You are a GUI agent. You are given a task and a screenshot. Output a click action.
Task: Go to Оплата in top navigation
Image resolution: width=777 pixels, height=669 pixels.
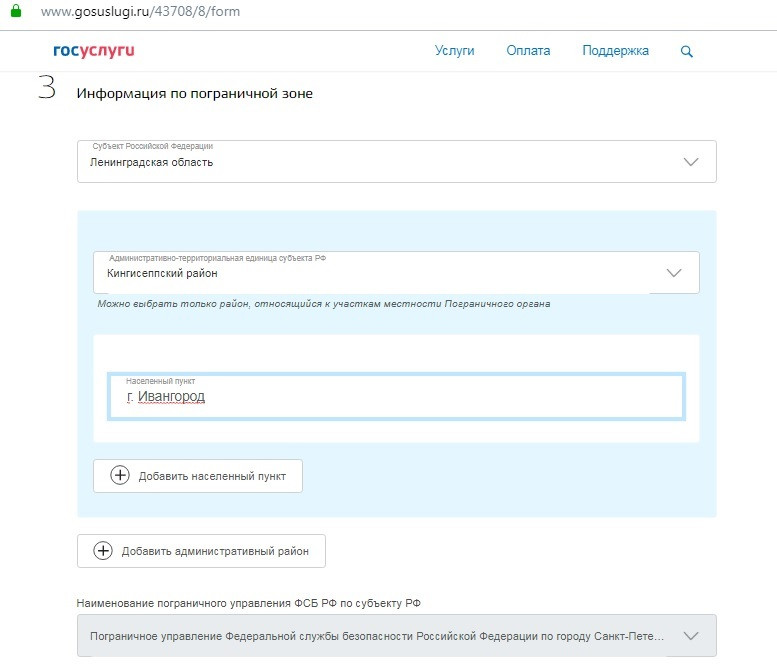(528, 51)
